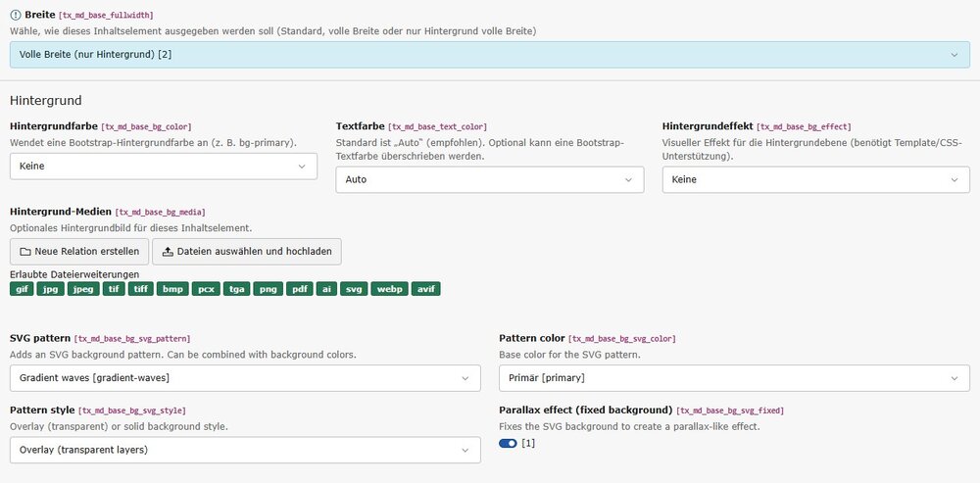The image size is (980, 483).
Task: Expand the Hintergrundfarbe dropdown
Action: 164,167
